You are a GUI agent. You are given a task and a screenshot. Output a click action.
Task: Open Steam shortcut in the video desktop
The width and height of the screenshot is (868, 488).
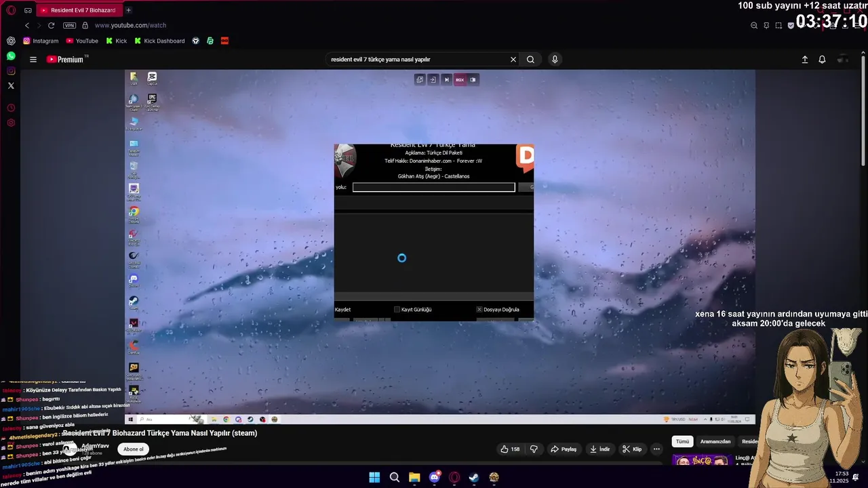(x=134, y=302)
